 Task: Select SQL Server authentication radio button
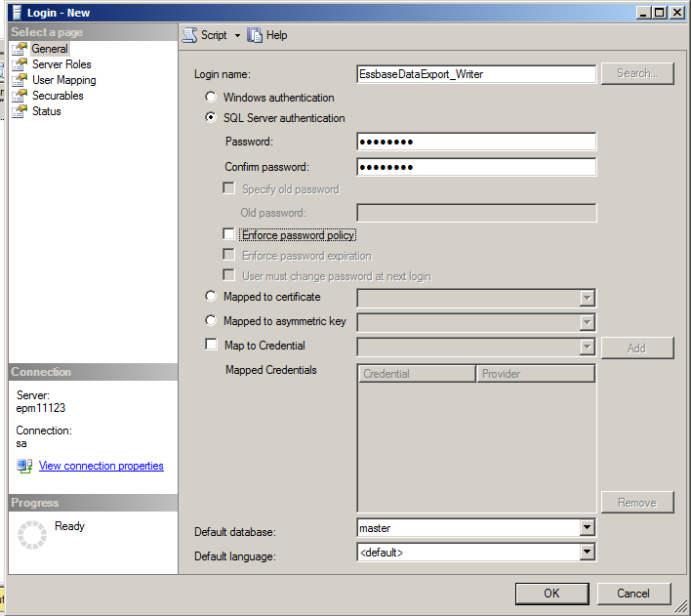(211, 118)
